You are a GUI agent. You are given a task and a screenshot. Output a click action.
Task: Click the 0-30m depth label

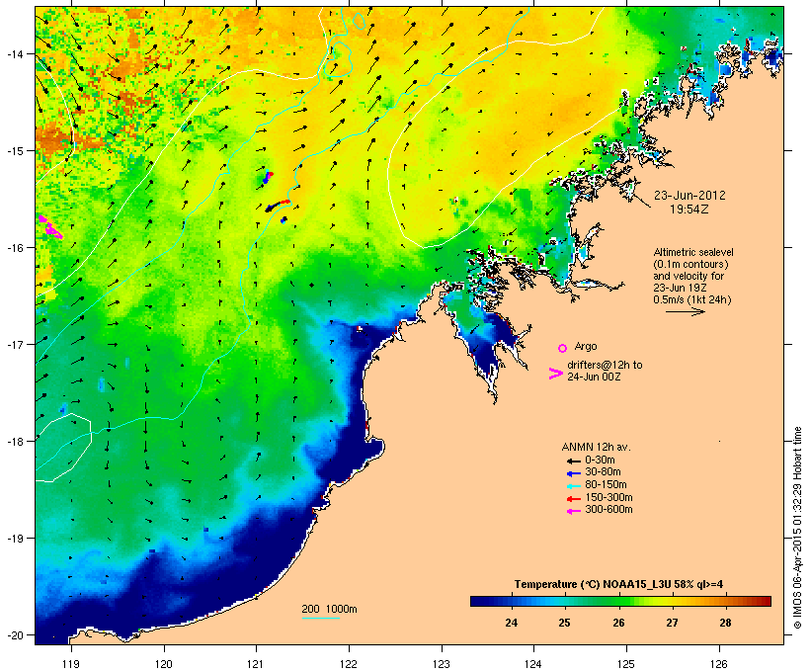click(600, 461)
